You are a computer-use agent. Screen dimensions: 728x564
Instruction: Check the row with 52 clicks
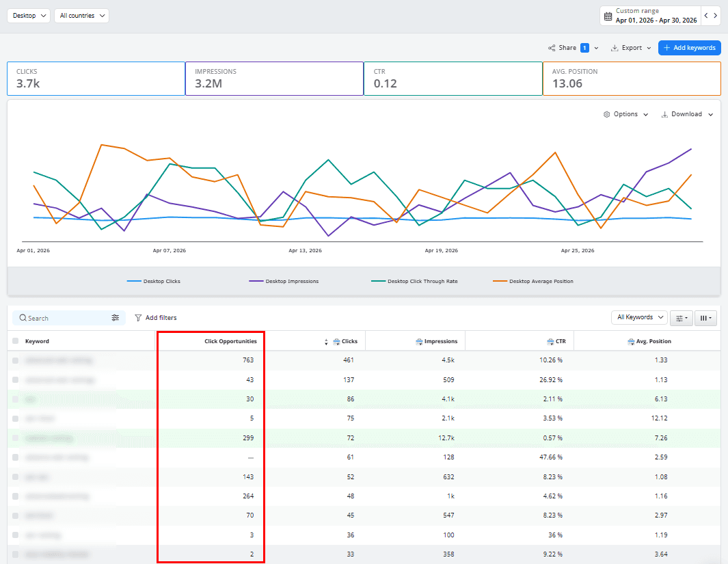tap(15, 476)
